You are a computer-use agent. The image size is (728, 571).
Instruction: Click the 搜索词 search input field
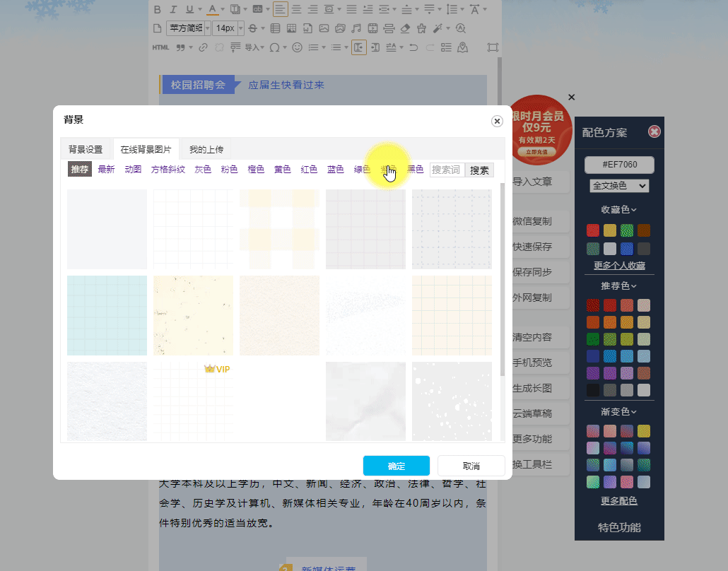coord(447,170)
